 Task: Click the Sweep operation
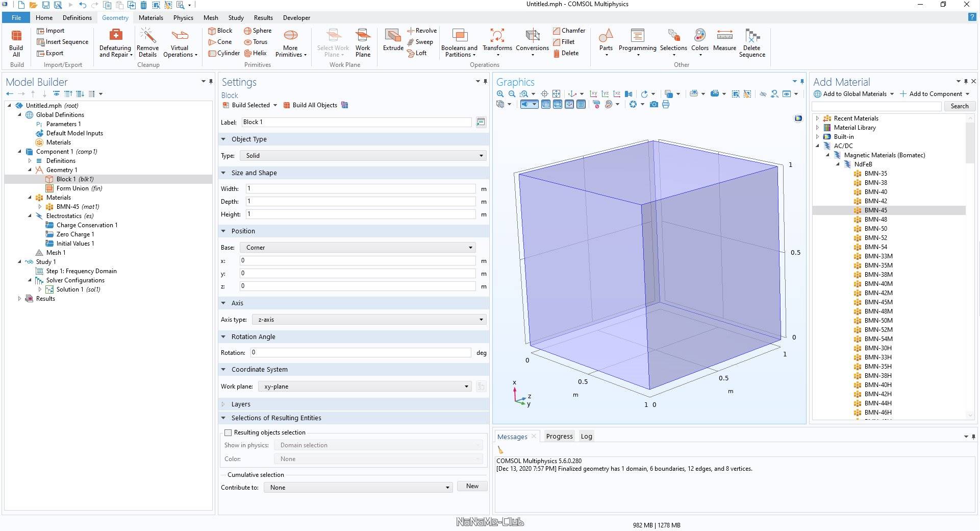(420, 42)
